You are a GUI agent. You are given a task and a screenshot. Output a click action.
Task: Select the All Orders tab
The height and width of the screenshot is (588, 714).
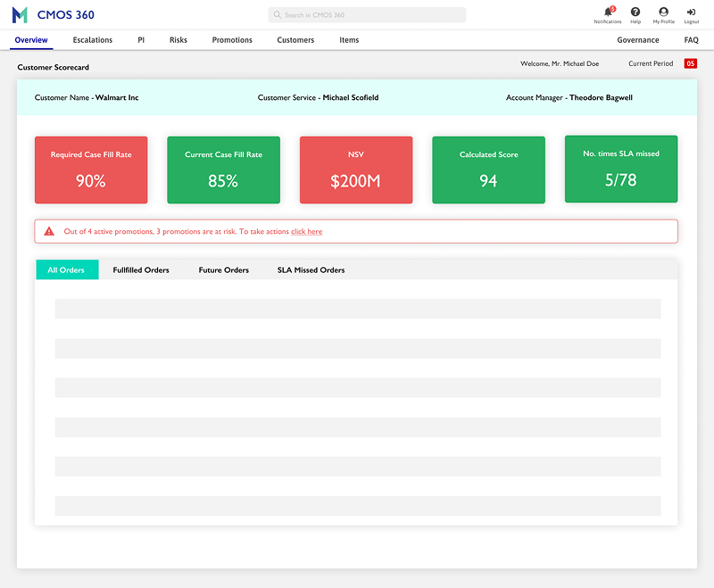[x=68, y=269]
